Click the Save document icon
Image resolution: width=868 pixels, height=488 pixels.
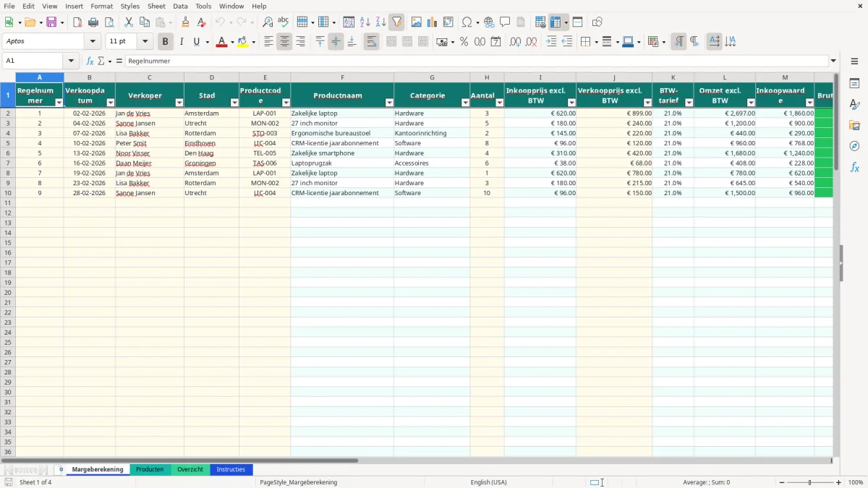click(x=51, y=22)
